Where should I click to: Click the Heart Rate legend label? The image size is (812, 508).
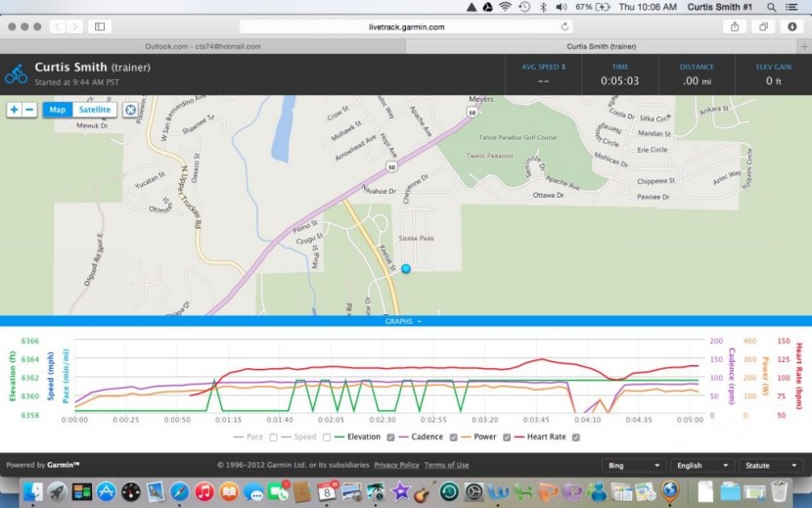(x=546, y=437)
